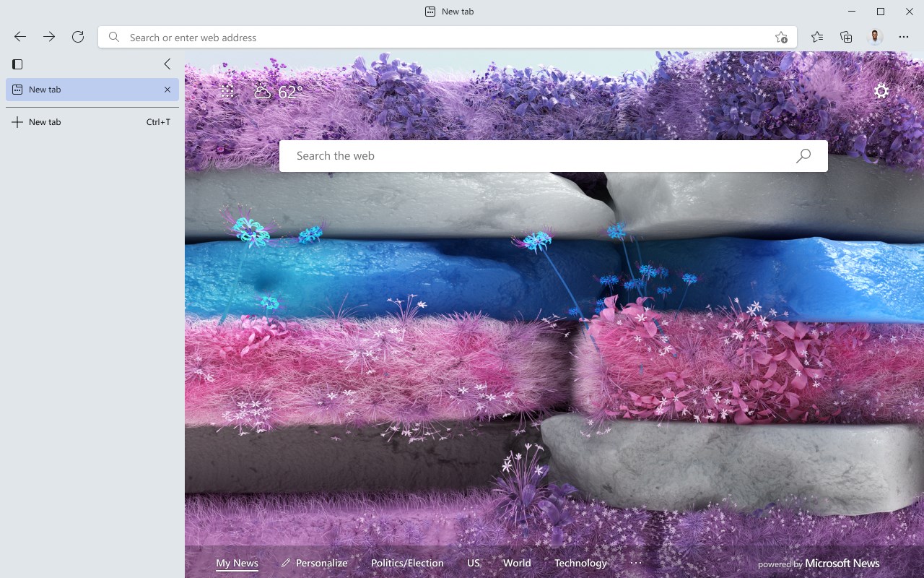Select the New tab in sidebar
The height and width of the screenshot is (578, 924).
[92, 90]
